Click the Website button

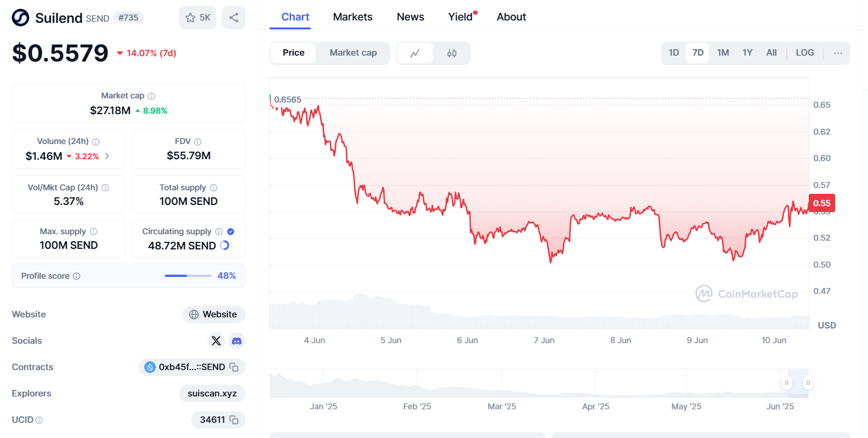click(214, 314)
